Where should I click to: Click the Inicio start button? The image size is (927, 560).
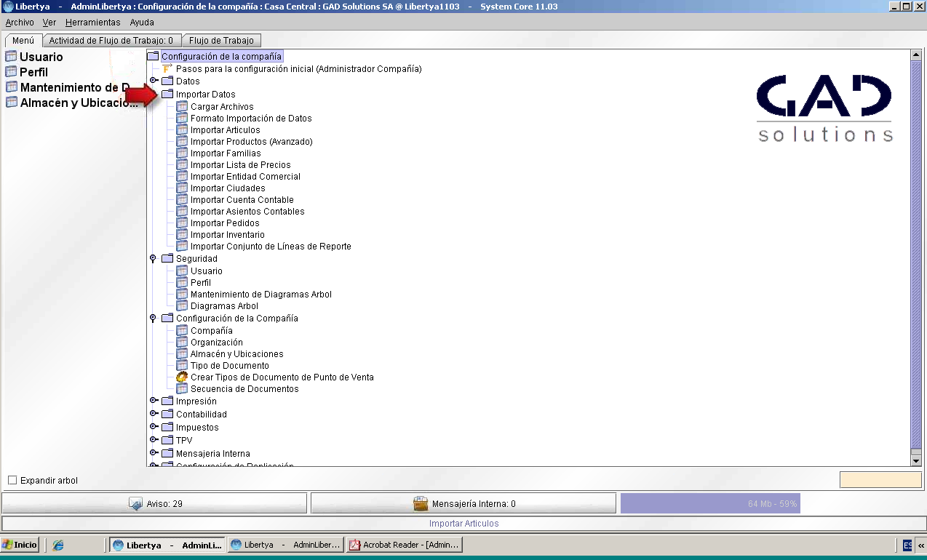tap(20, 545)
